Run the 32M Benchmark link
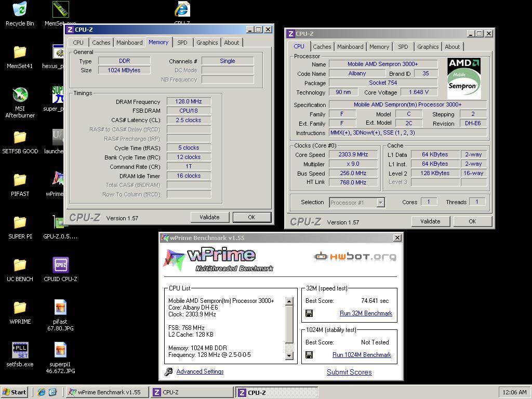Viewport: 532px width, 399px height. tap(366, 313)
